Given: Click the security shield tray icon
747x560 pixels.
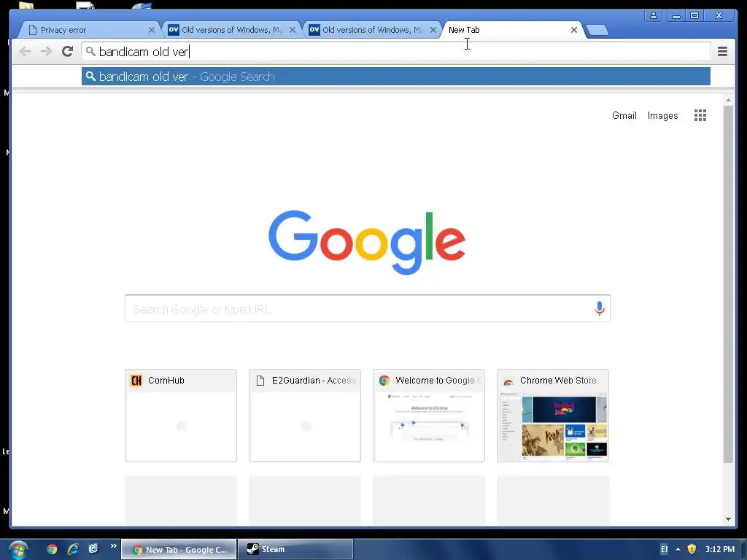Looking at the screenshot, I should (x=692, y=549).
